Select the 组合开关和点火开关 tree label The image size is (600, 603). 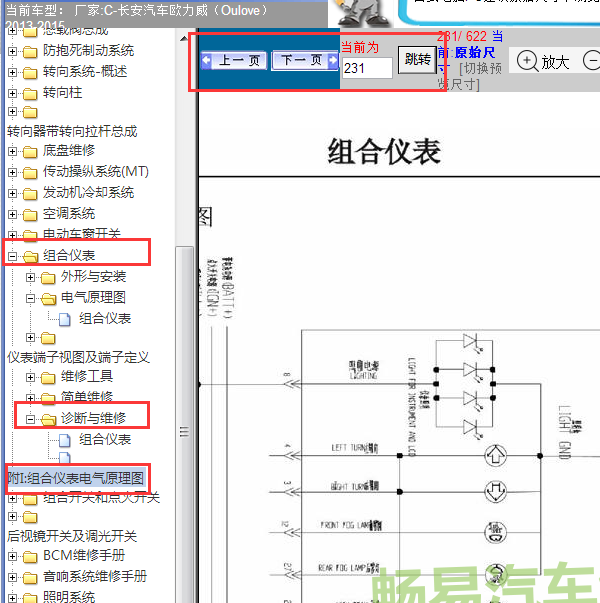click(x=101, y=497)
